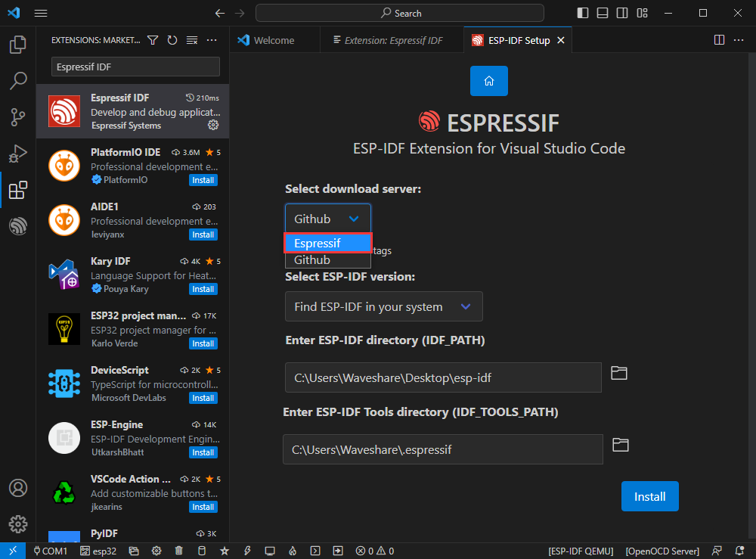756x559 pixels.
Task: Click the [OpenOCD Server] status bar entry
Action: pos(662,551)
